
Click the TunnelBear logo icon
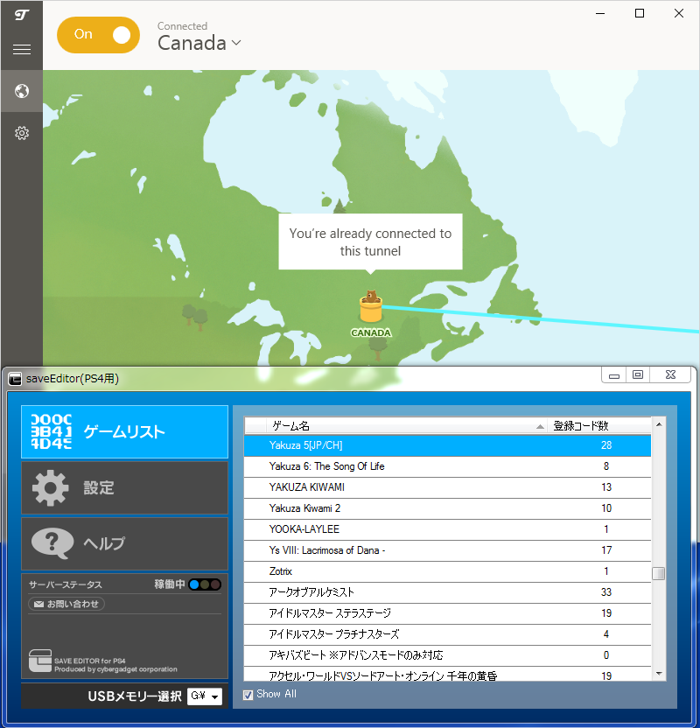[x=21, y=14]
